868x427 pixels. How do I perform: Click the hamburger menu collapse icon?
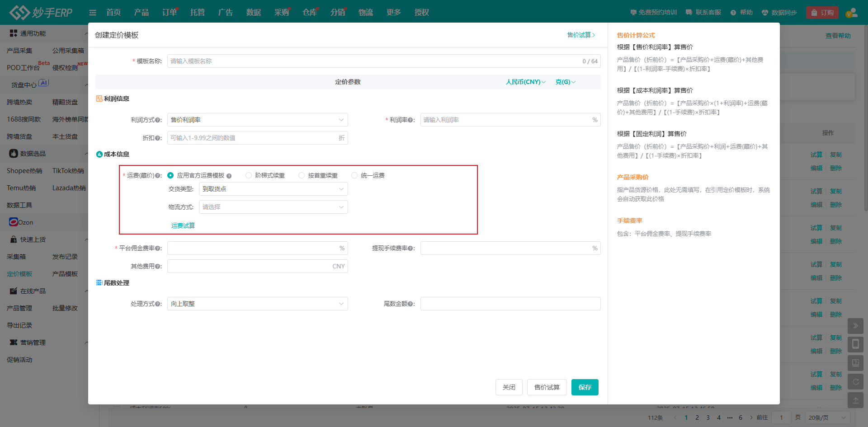coord(93,13)
